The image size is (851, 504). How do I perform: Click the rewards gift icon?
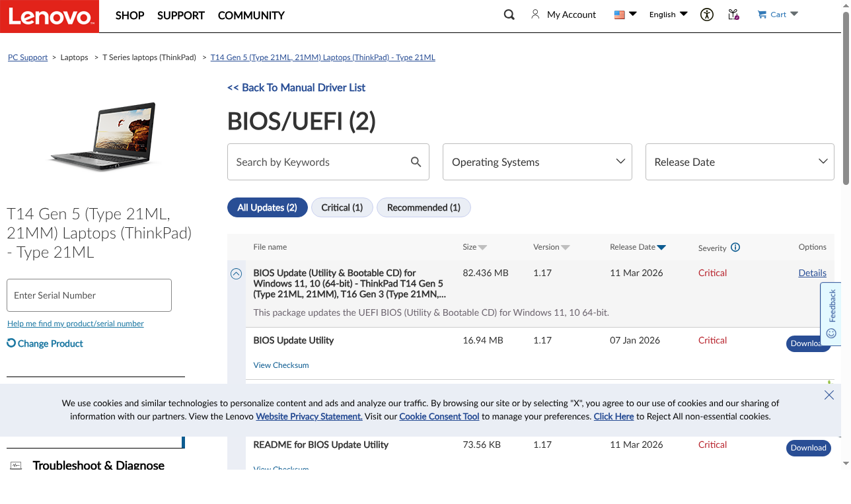[x=733, y=14]
